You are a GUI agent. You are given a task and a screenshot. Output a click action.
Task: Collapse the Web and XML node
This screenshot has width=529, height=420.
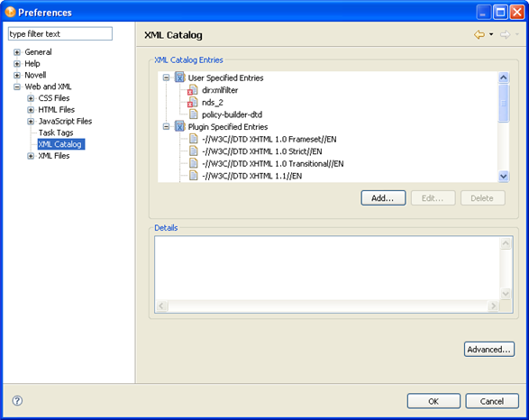click(x=17, y=87)
